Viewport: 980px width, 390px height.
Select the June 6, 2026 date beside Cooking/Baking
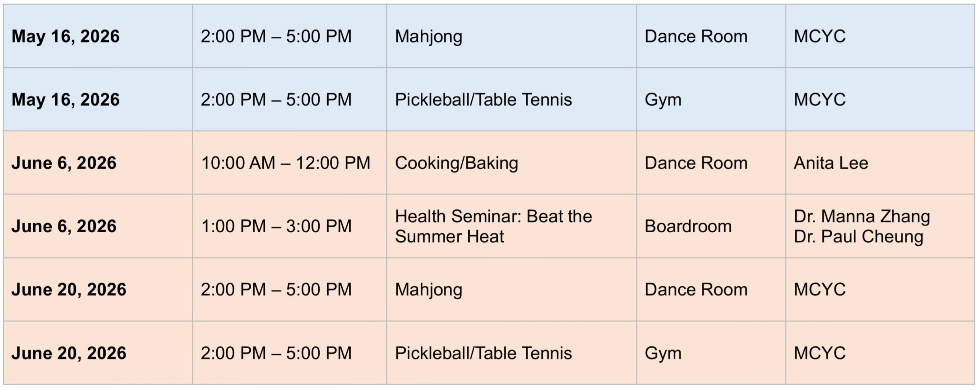pyautogui.click(x=64, y=163)
